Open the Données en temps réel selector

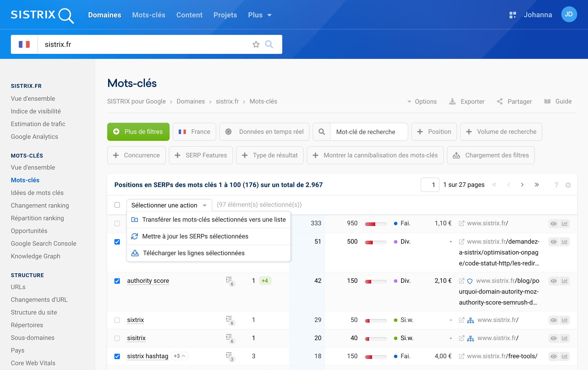[264, 132]
